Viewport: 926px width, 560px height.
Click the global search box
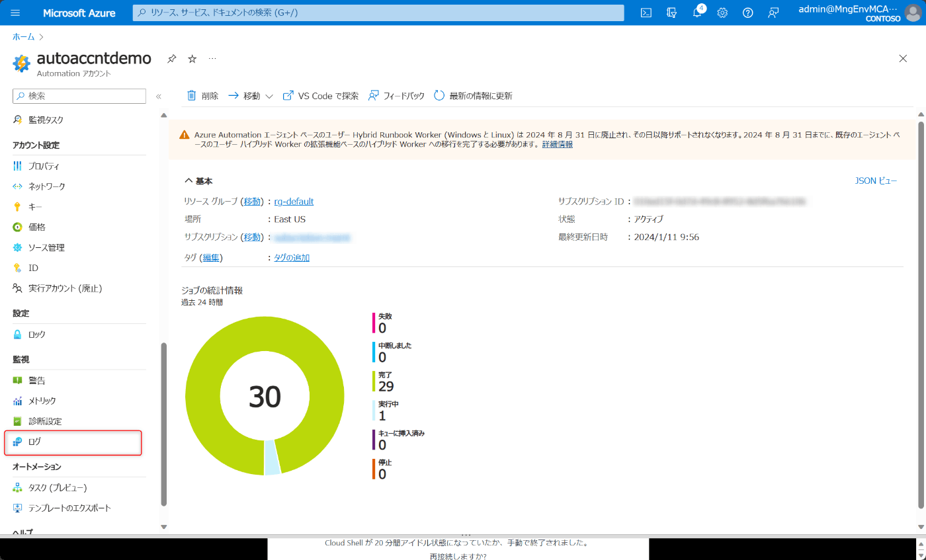(x=378, y=13)
